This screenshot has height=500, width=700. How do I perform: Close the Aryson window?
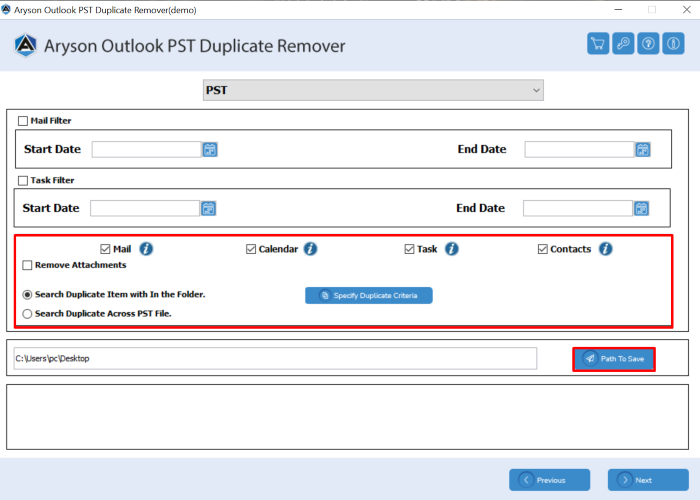(687, 9)
